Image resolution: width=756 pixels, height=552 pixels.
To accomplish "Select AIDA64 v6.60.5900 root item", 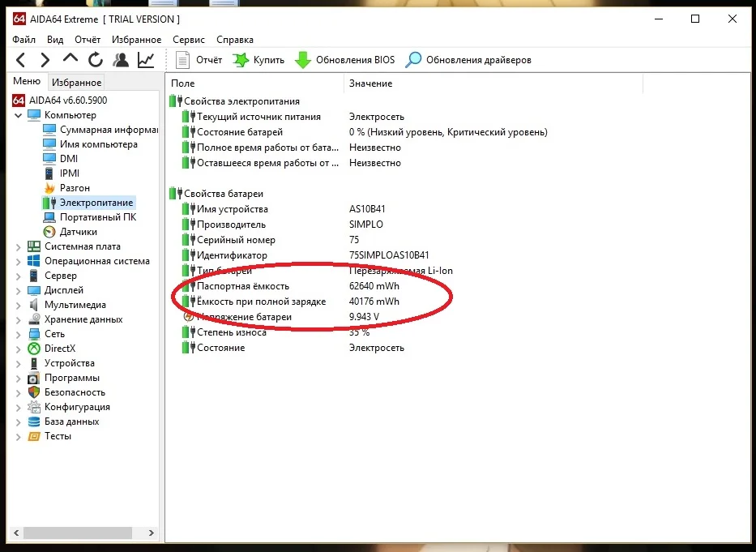I will click(60, 101).
